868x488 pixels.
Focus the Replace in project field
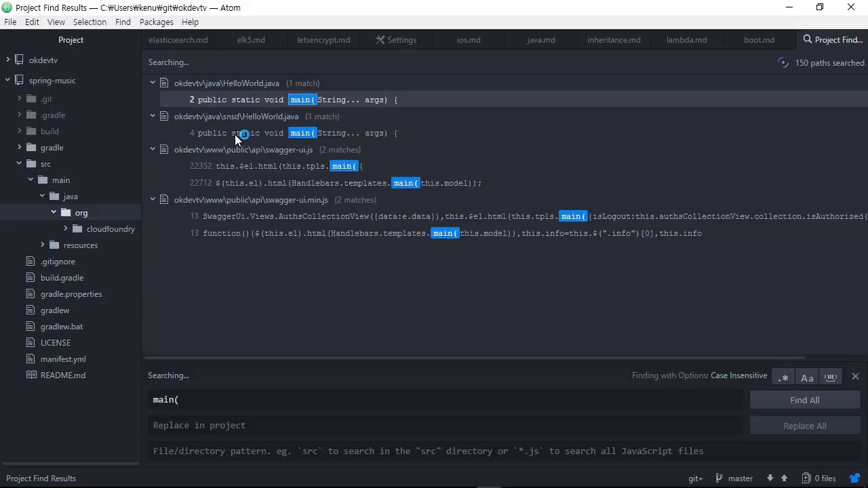[445, 426]
